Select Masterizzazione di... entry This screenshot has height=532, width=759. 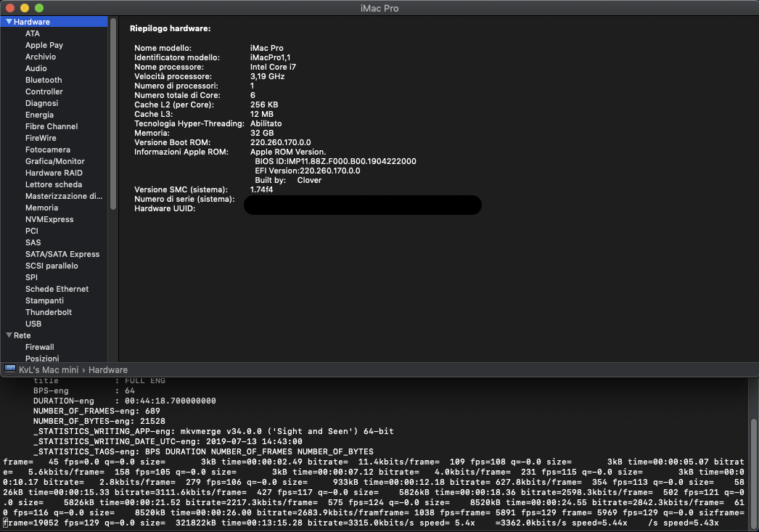[x=64, y=196]
